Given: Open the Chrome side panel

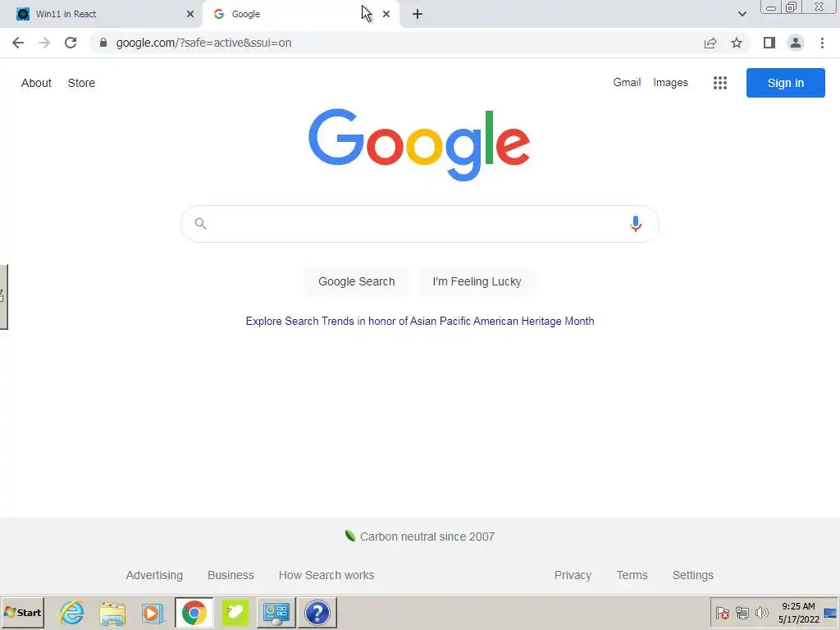Looking at the screenshot, I should click(769, 43).
